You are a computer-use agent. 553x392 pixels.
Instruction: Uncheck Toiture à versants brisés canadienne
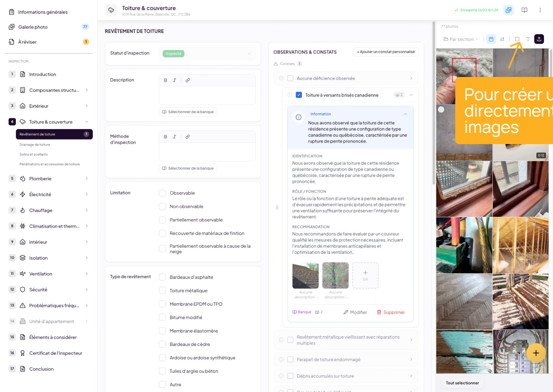299,95
